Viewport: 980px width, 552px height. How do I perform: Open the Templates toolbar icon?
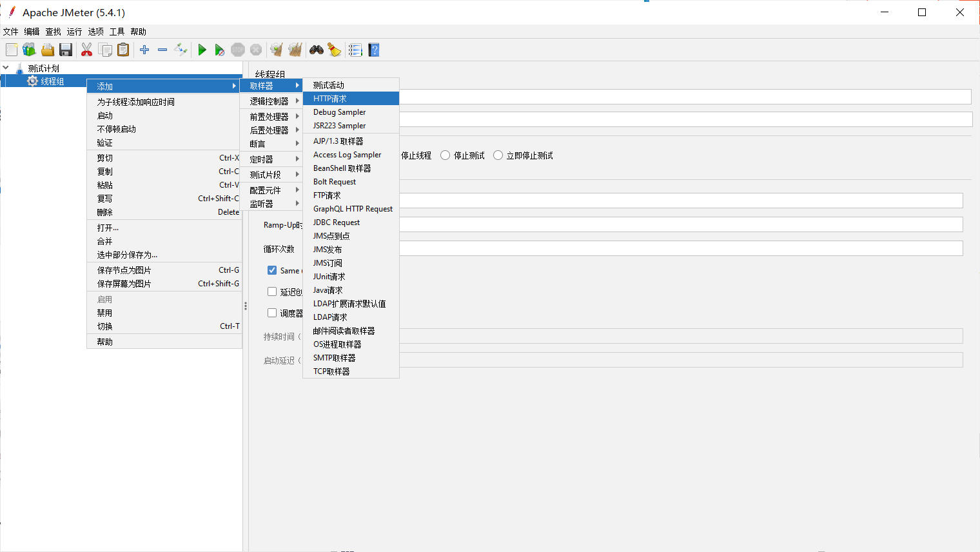29,50
